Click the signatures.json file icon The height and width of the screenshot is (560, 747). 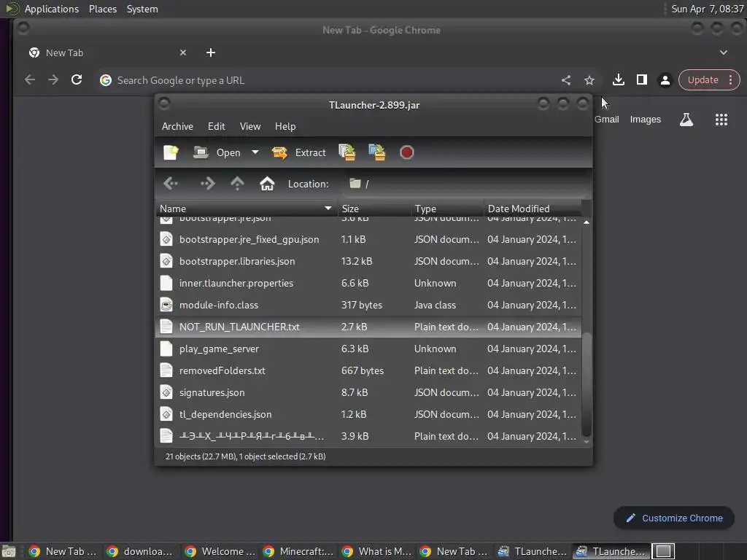pyautogui.click(x=166, y=392)
